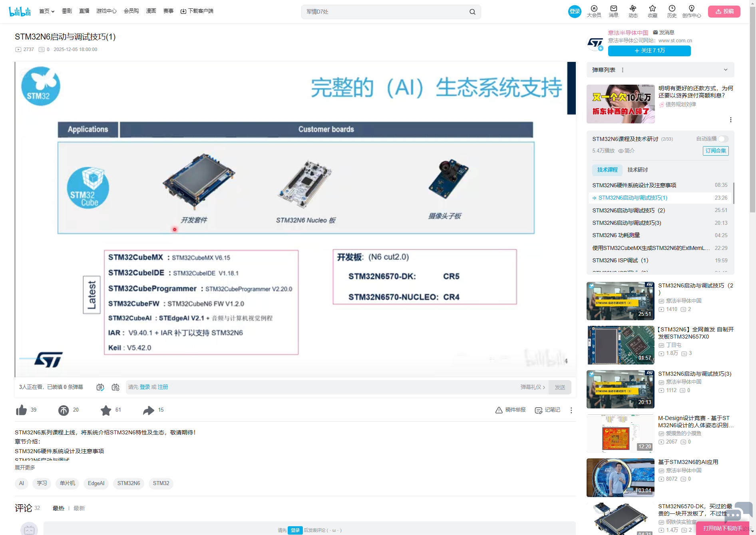Click 投稿 upload button
This screenshot has height=535, width=756.
[724, 11]
